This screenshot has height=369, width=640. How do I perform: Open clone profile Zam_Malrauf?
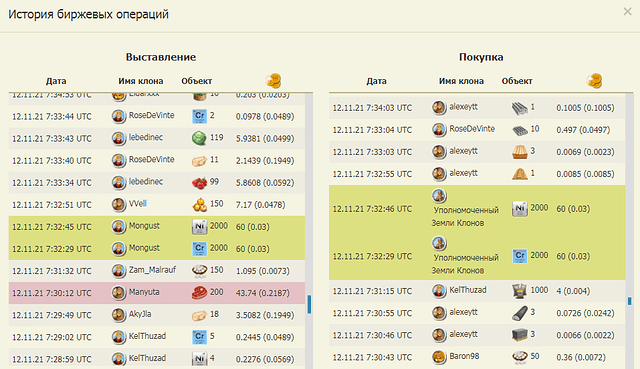coord(152,270)
